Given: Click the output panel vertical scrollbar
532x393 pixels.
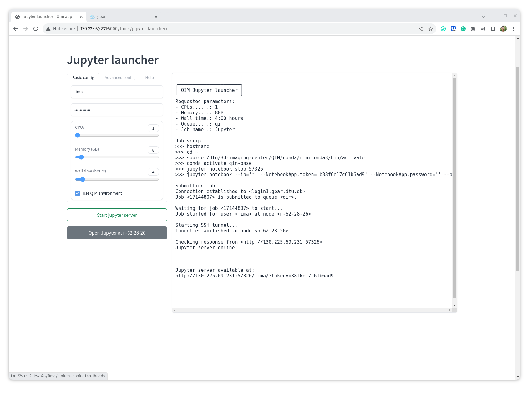Looking at the screenshot, I should (x=455, y=187).
